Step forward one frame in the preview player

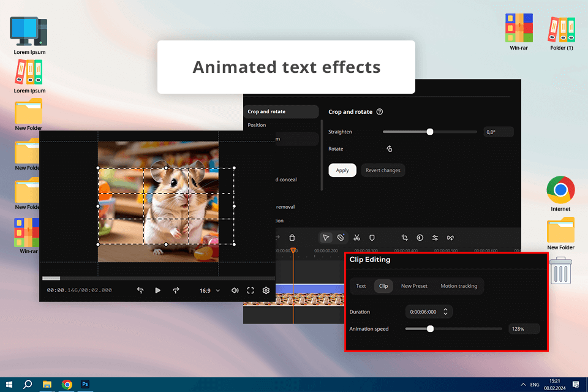pos(176,290)
